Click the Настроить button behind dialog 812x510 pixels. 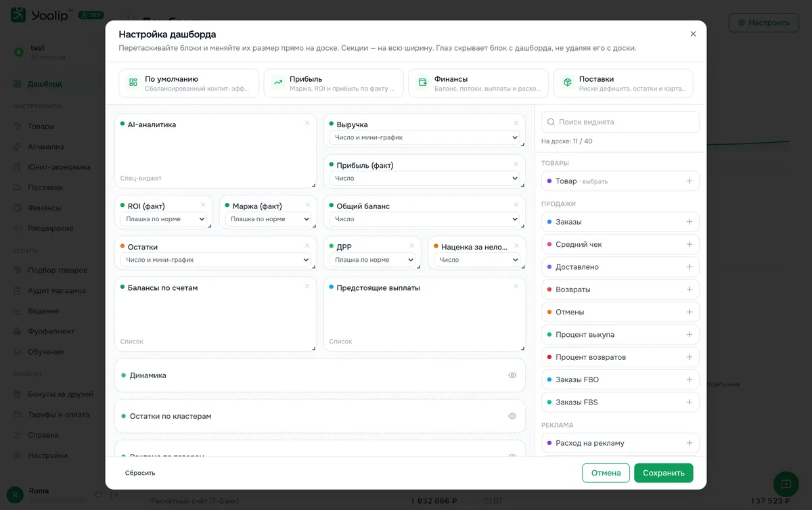[764, 22]
